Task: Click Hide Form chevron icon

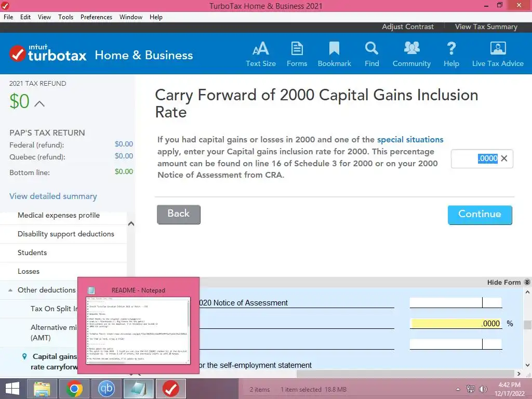Action: (527, 282)
